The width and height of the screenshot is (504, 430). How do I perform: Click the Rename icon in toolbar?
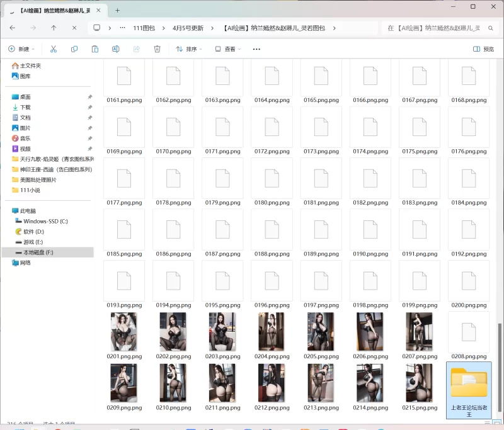[116, 49]
